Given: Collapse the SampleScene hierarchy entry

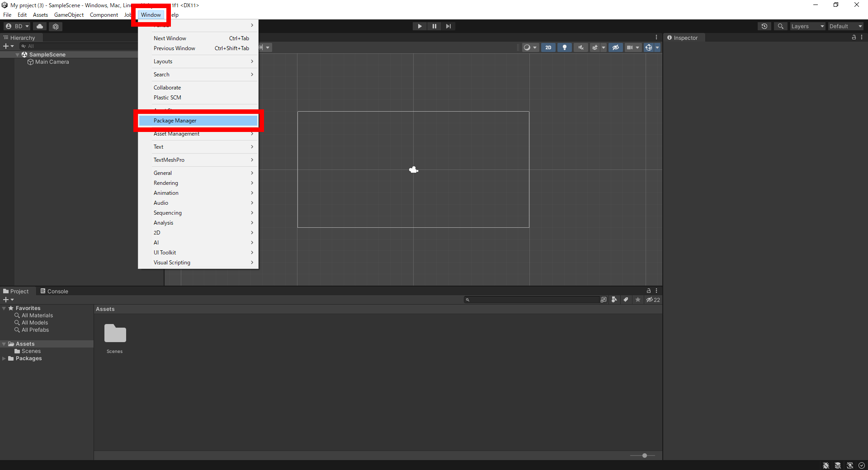Looking at the screenshot, I should click(x=18, y=54).
